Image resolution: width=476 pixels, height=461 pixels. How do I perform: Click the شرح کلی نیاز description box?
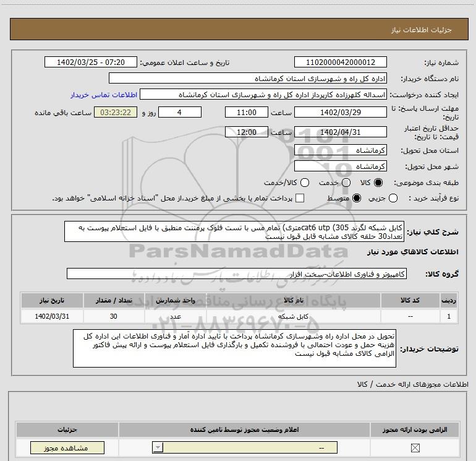click(x=234, y=231)
